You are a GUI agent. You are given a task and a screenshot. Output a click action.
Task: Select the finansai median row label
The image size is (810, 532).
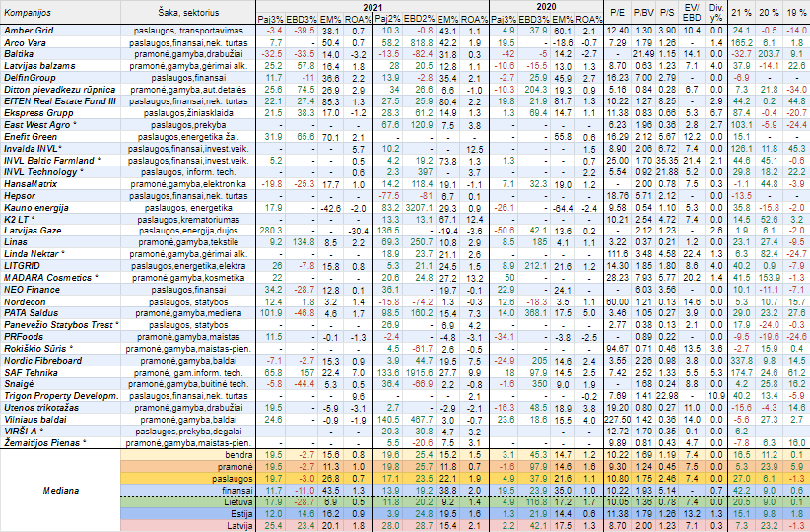tap(188, 491)
